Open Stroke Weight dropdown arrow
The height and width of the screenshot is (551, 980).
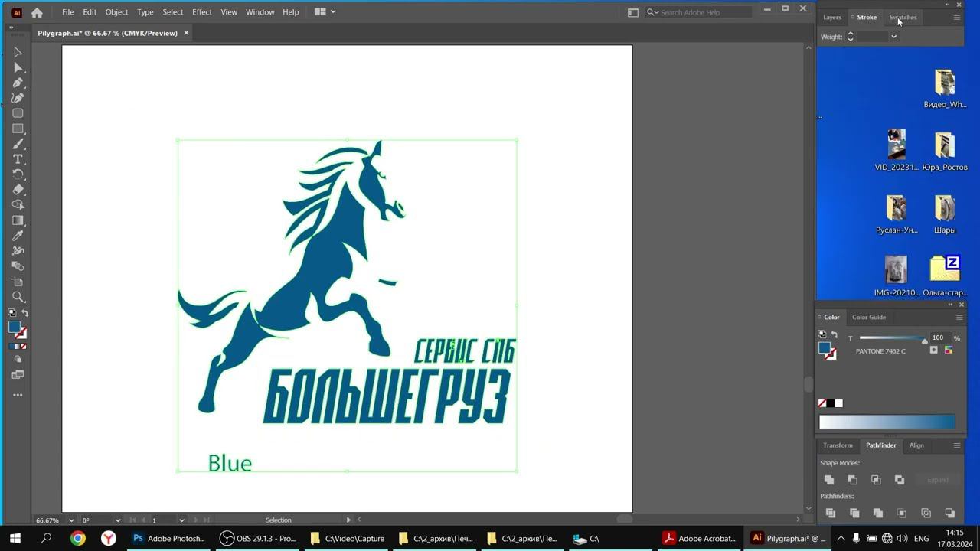click(893, 37)
